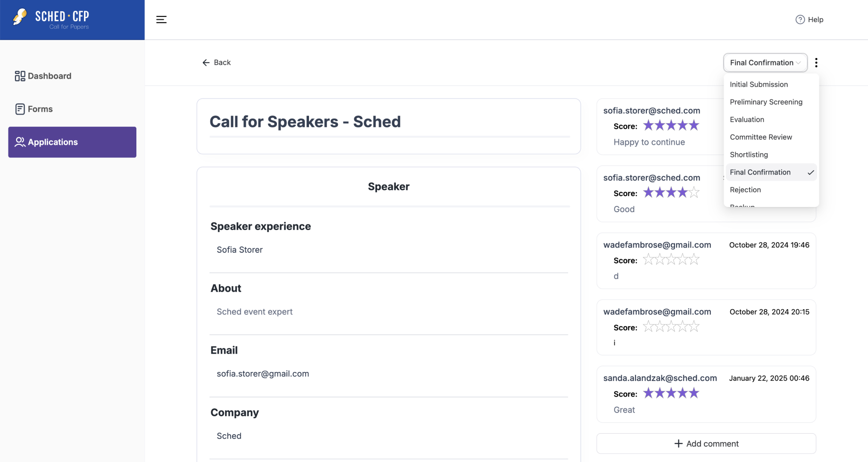Image resolution: width=868 pixels, height=462 pixels.
Task: Click the Back arrow icon
Action: tap(206, 63)
